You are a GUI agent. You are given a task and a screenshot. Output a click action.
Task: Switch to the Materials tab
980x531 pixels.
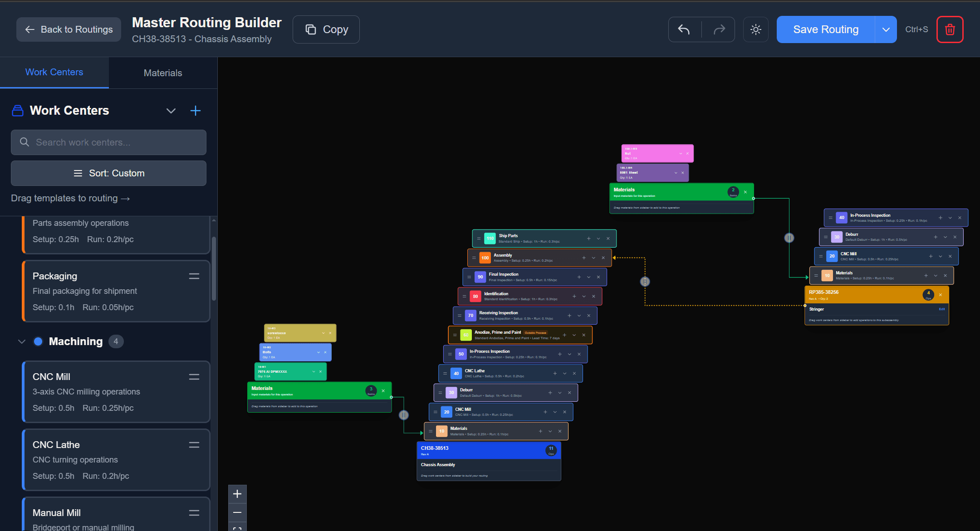pos(163,73)
